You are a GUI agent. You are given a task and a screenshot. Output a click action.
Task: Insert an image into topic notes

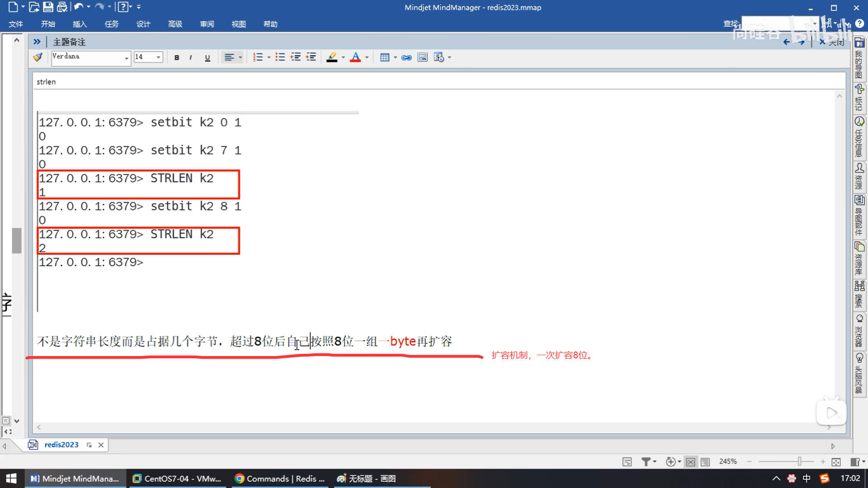(422, 57)
